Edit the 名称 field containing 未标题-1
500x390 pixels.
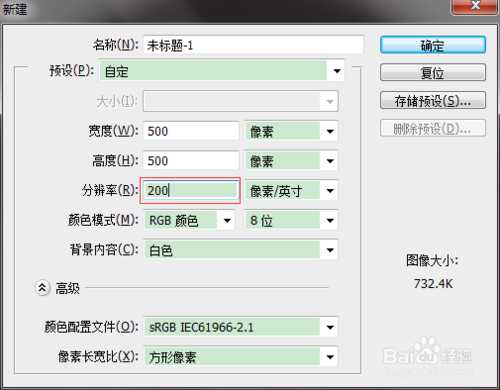[x=254, y=45]
